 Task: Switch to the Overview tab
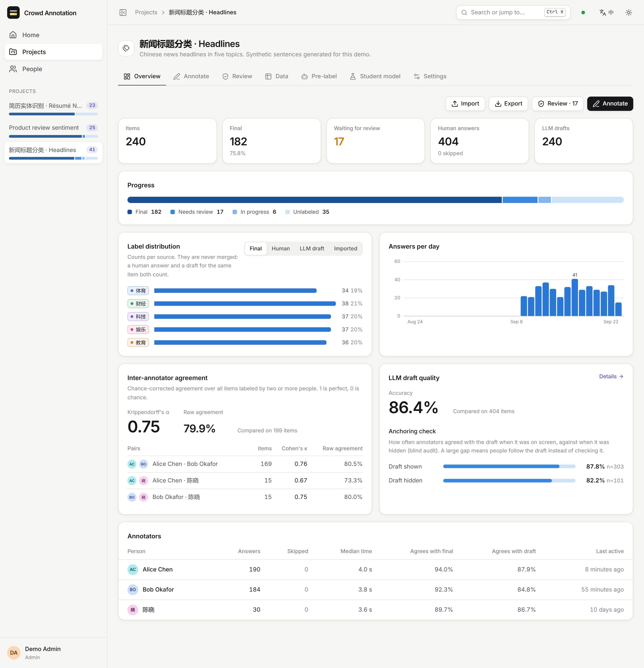[142, 76]
